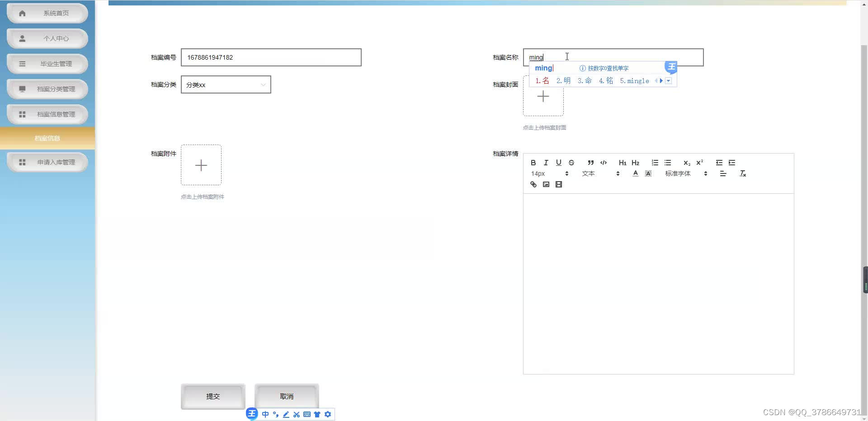Choose IME candidate 4.铭

tap(606, 81)
